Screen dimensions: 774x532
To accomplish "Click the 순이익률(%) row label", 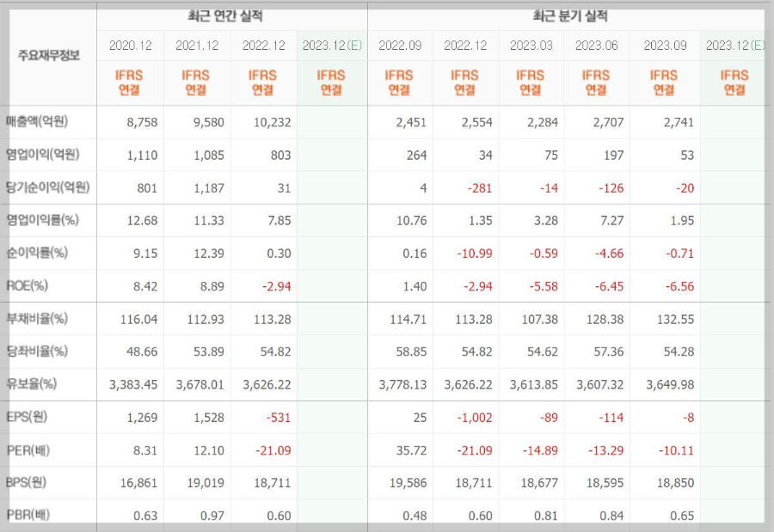I will coord(37,253).
